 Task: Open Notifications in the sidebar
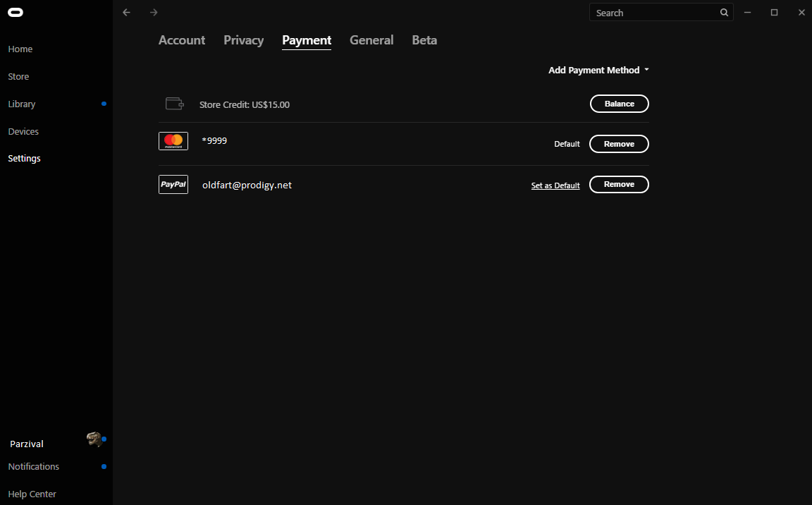tap(34, 466)
